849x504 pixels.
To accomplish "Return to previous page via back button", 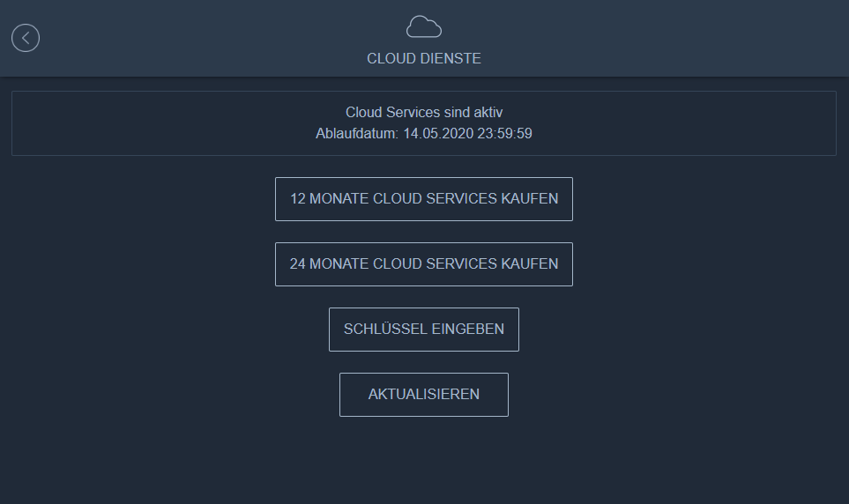I will pos(26,38).
